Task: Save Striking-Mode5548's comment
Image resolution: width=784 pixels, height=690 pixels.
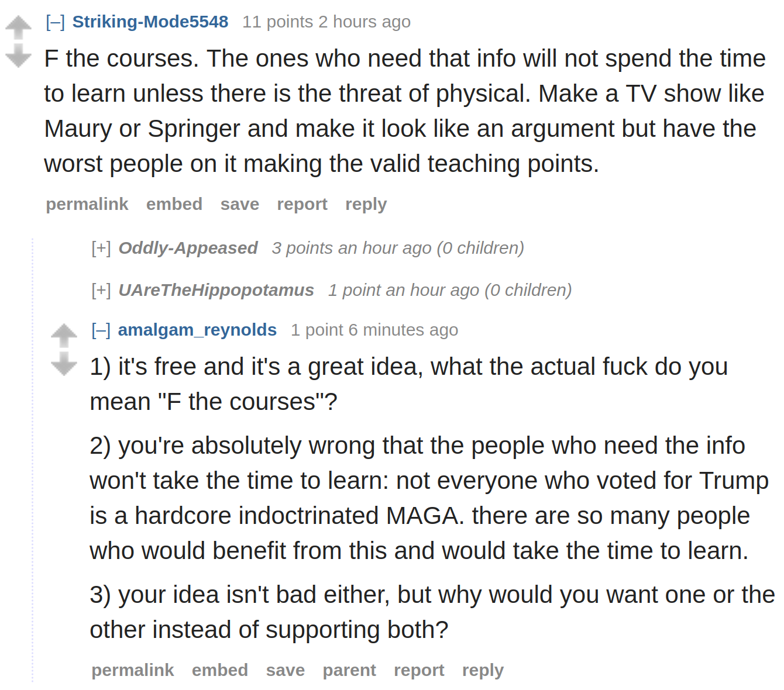Action: pos(240,204)
